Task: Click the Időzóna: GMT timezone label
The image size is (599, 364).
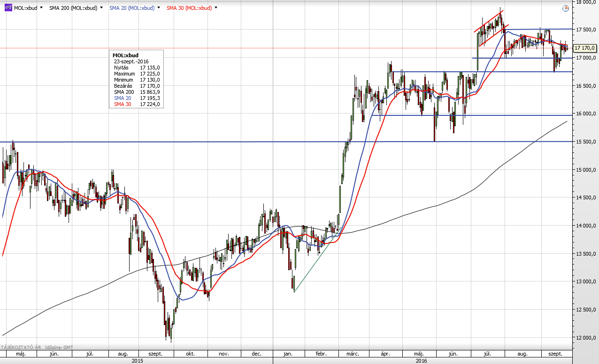Action: click(60, 348)
